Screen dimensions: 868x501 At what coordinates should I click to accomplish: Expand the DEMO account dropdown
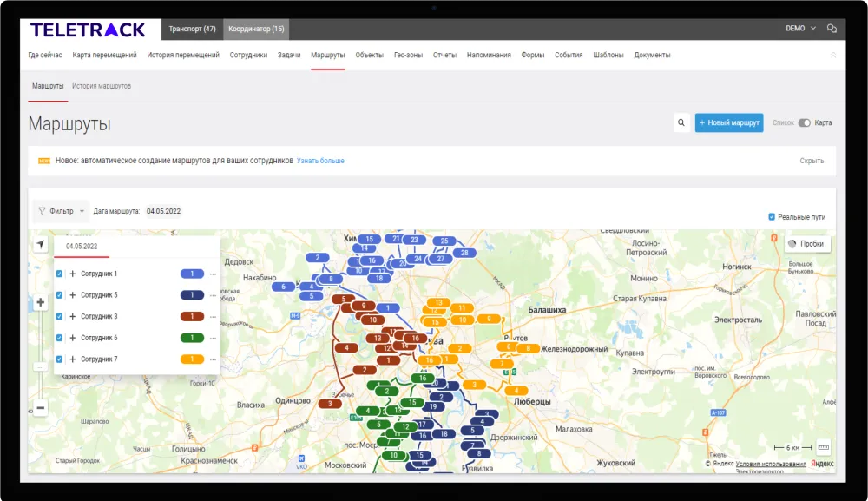click(800, 29)
